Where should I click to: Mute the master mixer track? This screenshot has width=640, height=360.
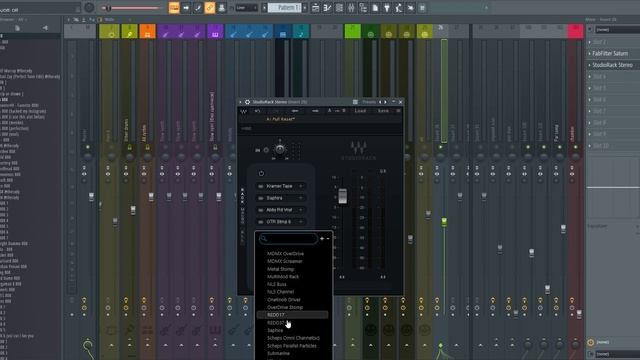coord(87,147)
